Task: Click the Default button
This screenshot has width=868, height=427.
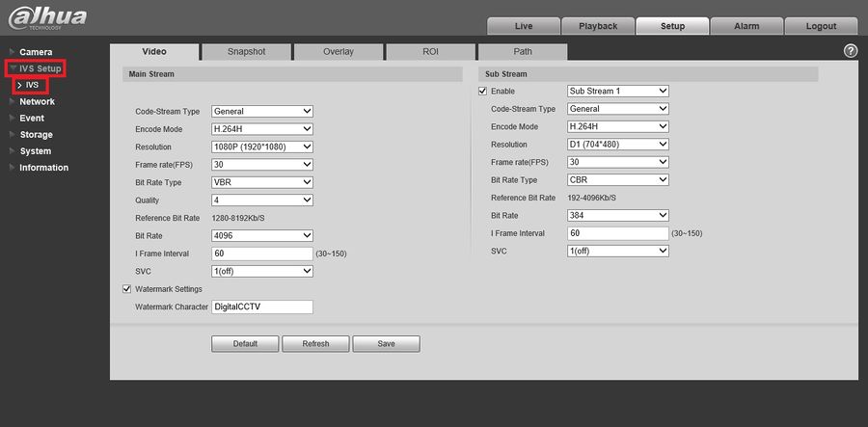Action: point(245,343)
